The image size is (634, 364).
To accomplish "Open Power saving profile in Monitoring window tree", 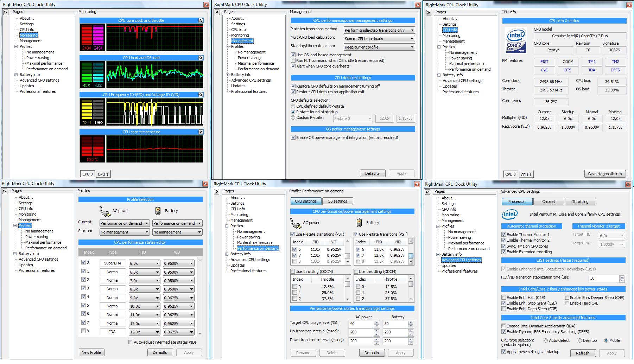I will 38,58.
